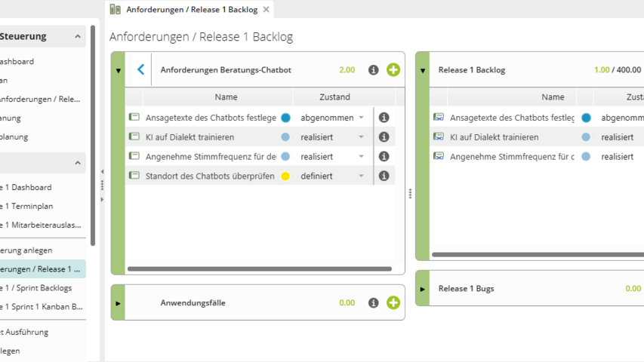Open Release 1 Dashboard sidebar entry

click(x=26, y=188)
